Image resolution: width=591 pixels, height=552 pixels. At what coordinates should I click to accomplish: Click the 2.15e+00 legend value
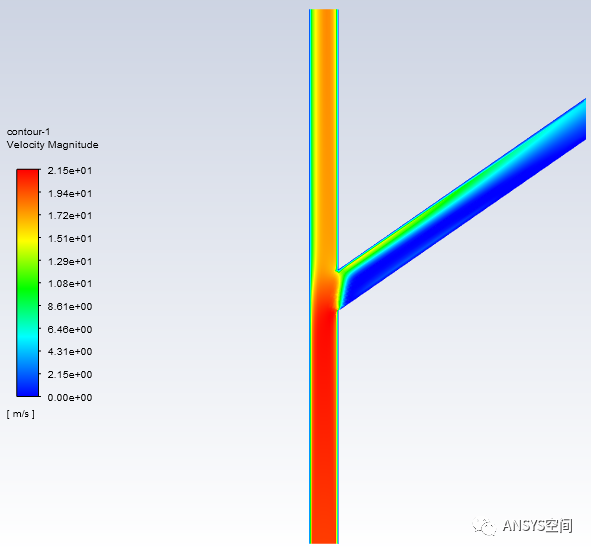coord(70,375)
